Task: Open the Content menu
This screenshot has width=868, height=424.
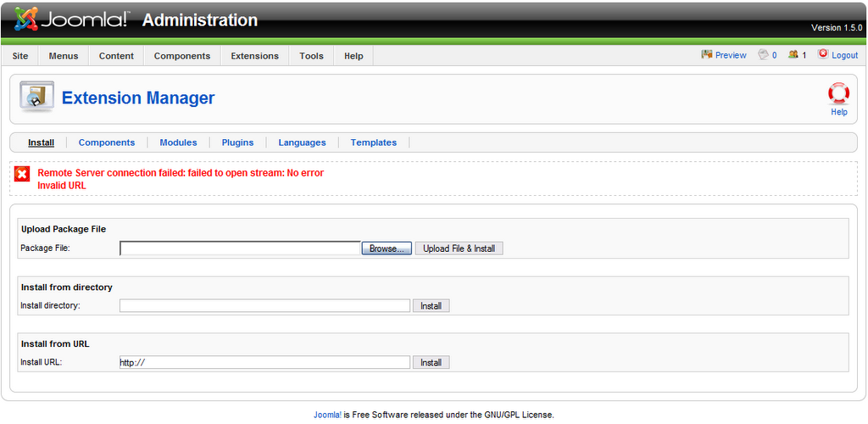Action: pyautogui.click(x=116, y=56)
